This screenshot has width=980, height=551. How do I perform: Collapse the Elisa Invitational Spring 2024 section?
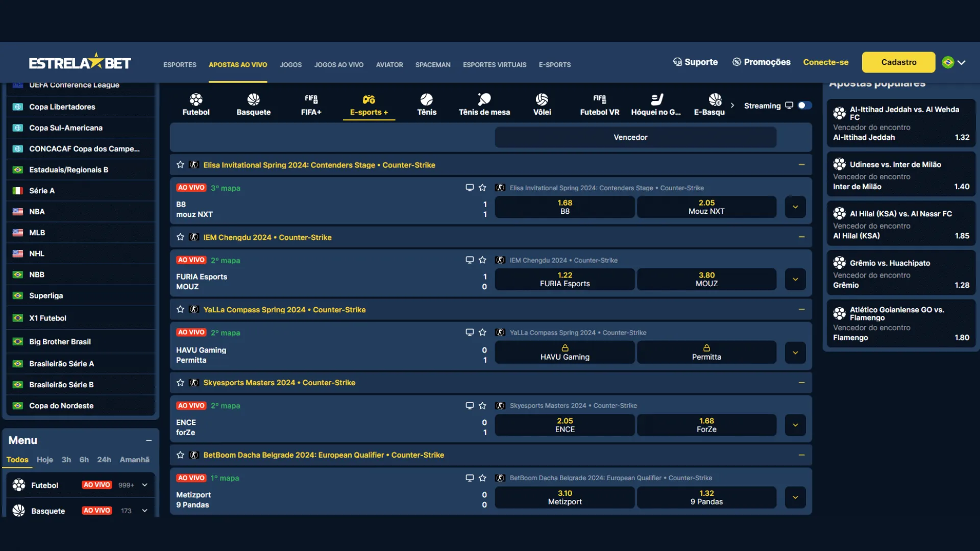tap(801, 165)
